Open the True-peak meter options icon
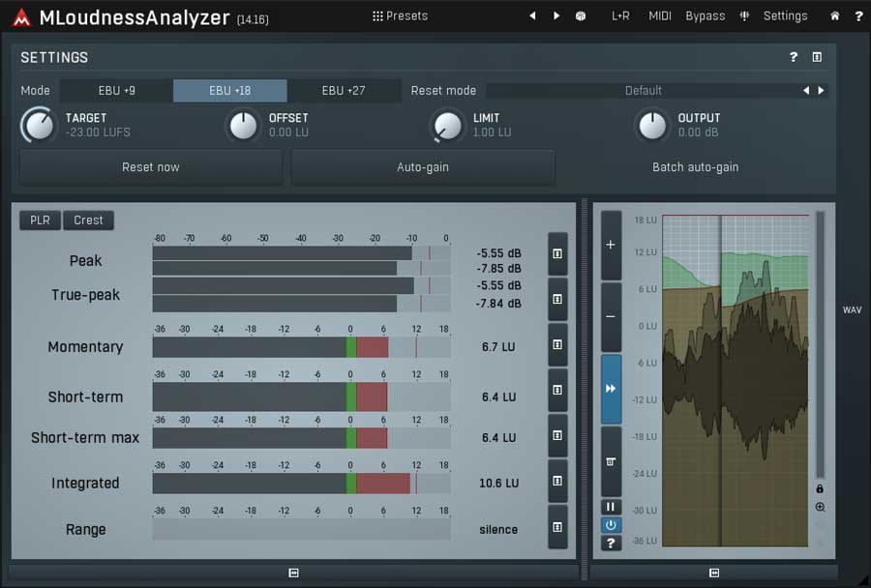Image resolution: width=871 pixels, height=588 pixels. pos(557,299)
